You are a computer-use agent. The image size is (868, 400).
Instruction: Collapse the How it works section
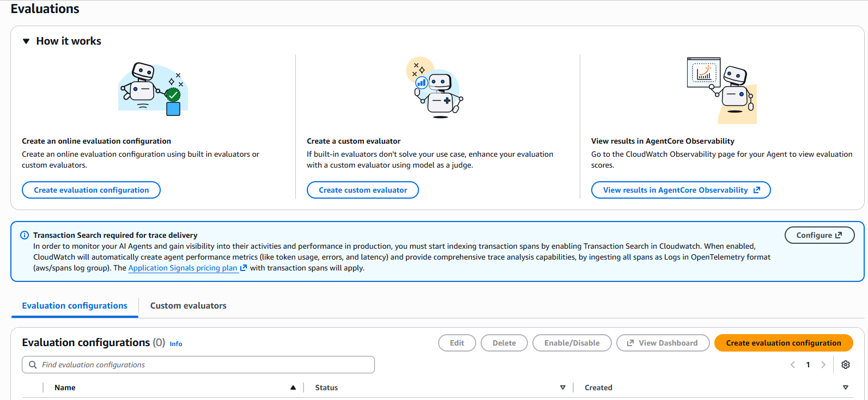click(26, 41)
